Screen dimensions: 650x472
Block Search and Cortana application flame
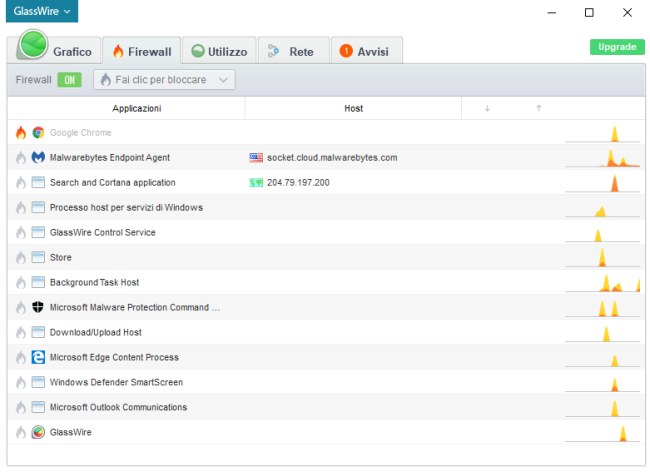(x=21, y=183)
